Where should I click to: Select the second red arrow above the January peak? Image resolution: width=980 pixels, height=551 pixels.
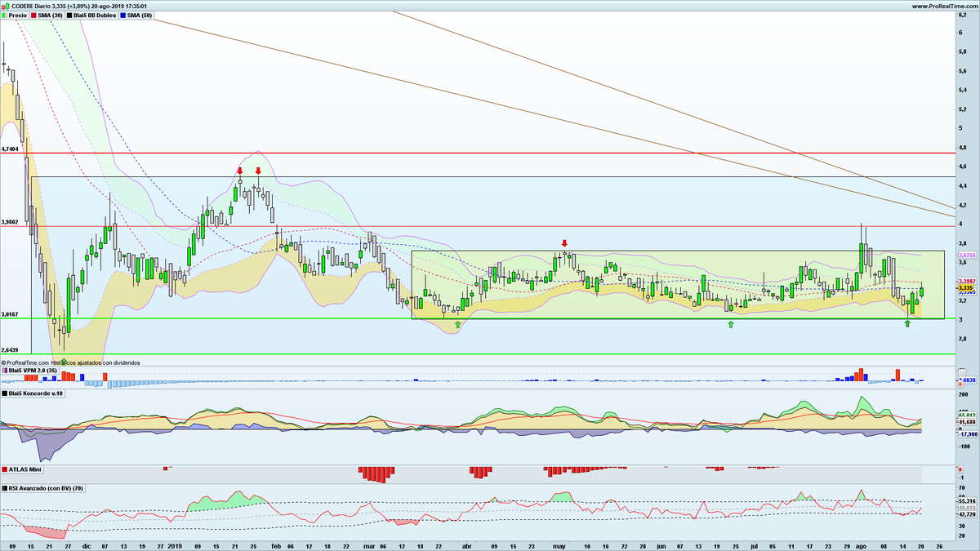[x=258, y=171]
